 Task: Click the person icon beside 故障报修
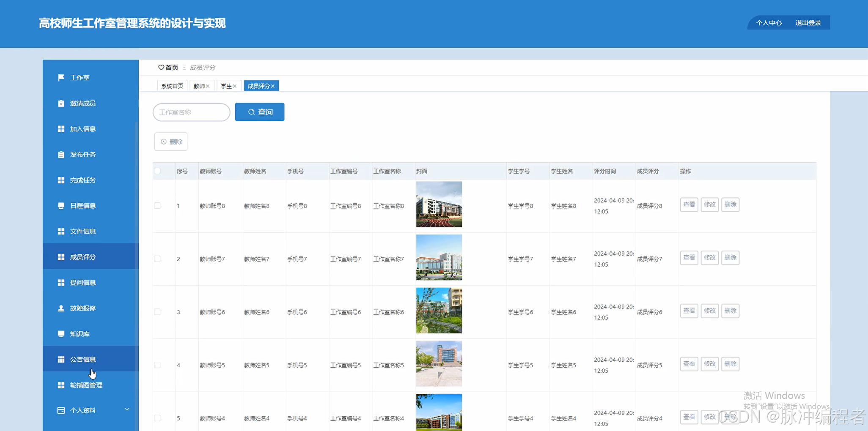click(61, 308)
